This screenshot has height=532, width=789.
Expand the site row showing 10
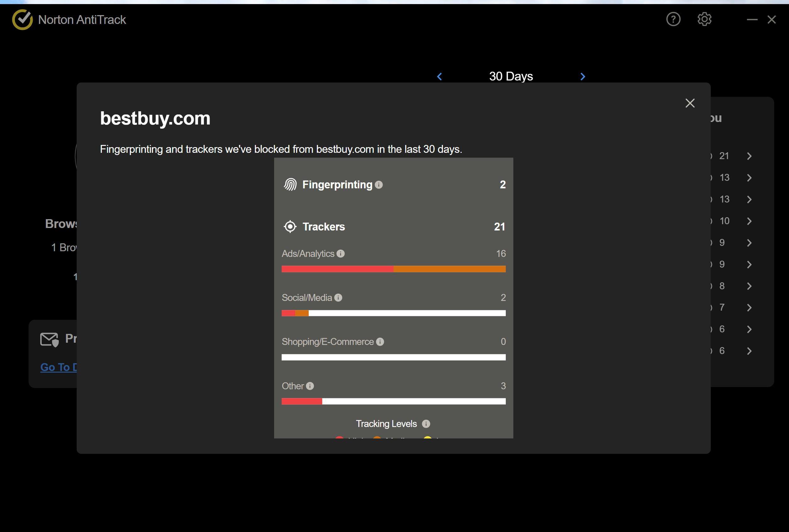point(749,221)
